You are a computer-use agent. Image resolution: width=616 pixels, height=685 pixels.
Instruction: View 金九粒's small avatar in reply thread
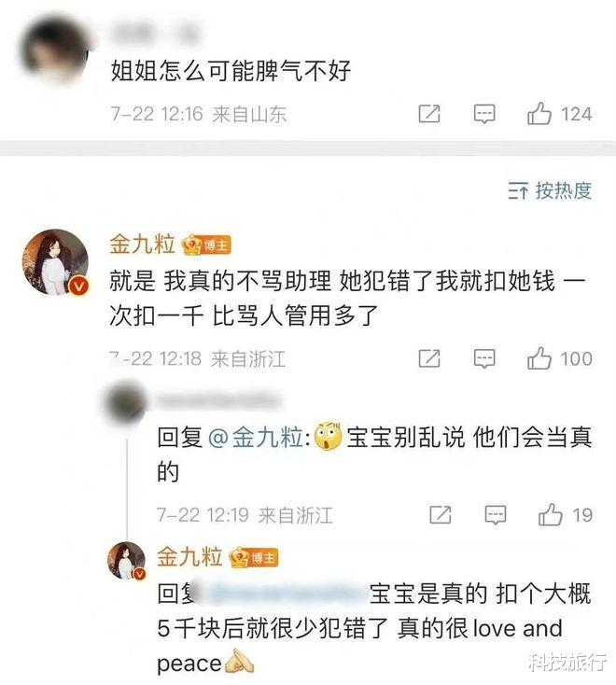coord(127,561)
